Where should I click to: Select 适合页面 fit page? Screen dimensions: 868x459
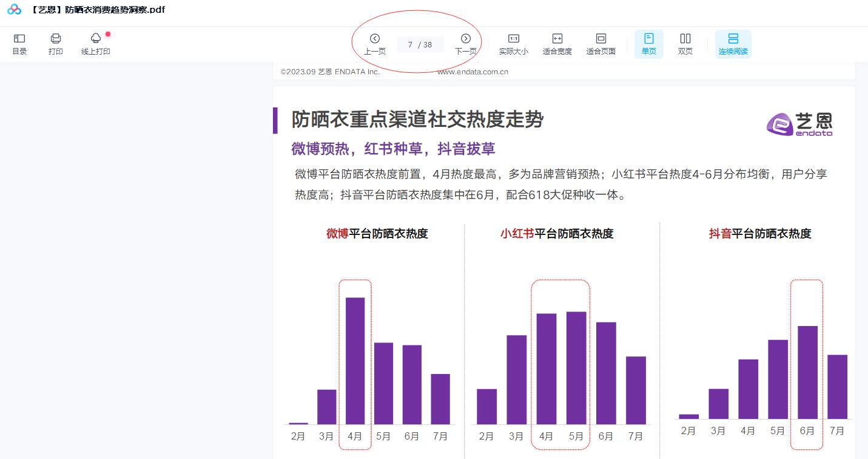(x=601, y=44)
